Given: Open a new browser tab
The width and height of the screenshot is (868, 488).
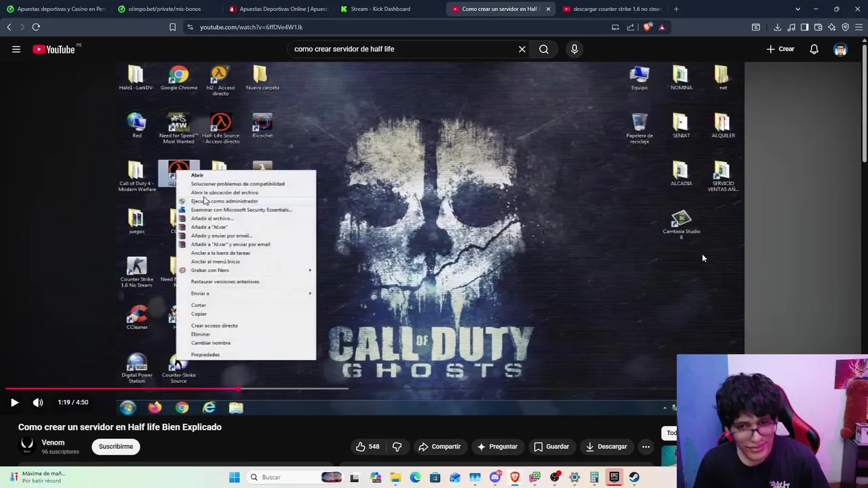Looking at the screenshot, I should click(x=676, y=9).
